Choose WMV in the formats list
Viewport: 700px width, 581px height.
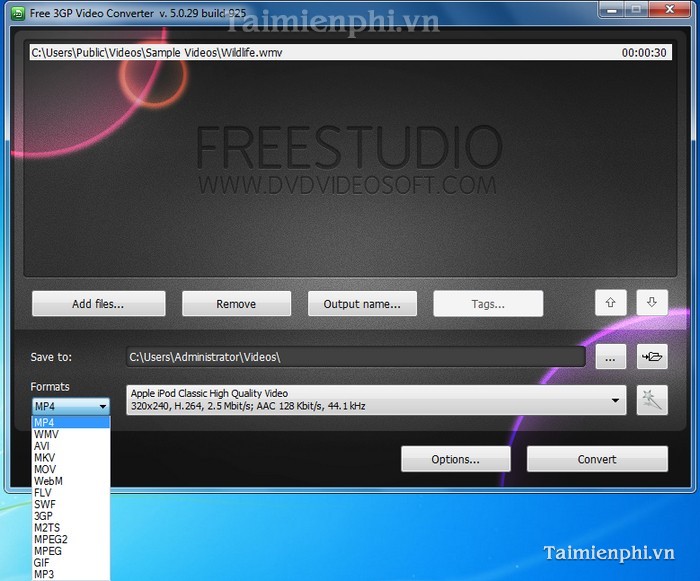pyautogui.click(x=71, y=434)
